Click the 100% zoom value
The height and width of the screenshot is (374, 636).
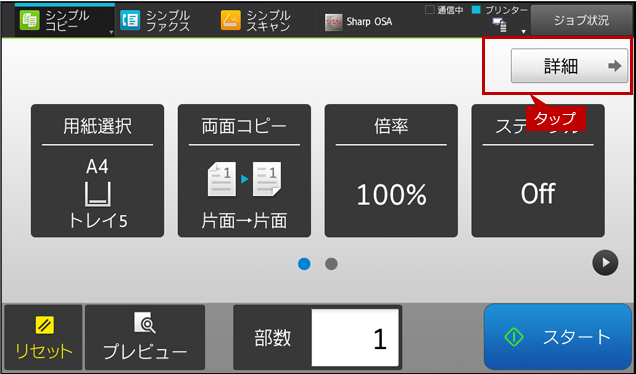tap(391, 194)
